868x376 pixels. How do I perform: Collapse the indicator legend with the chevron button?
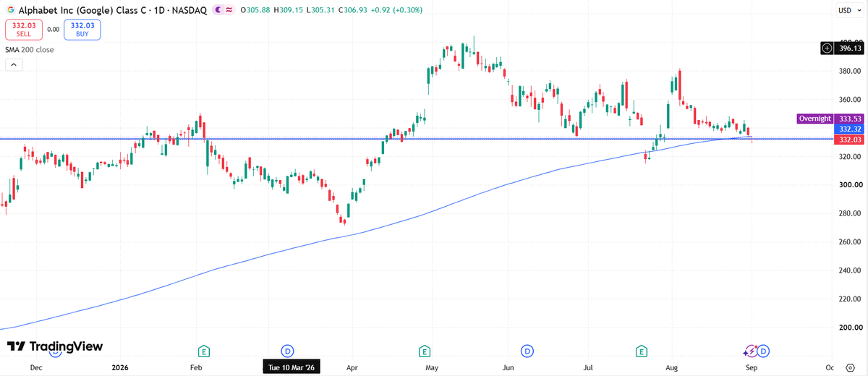point(14,64)
